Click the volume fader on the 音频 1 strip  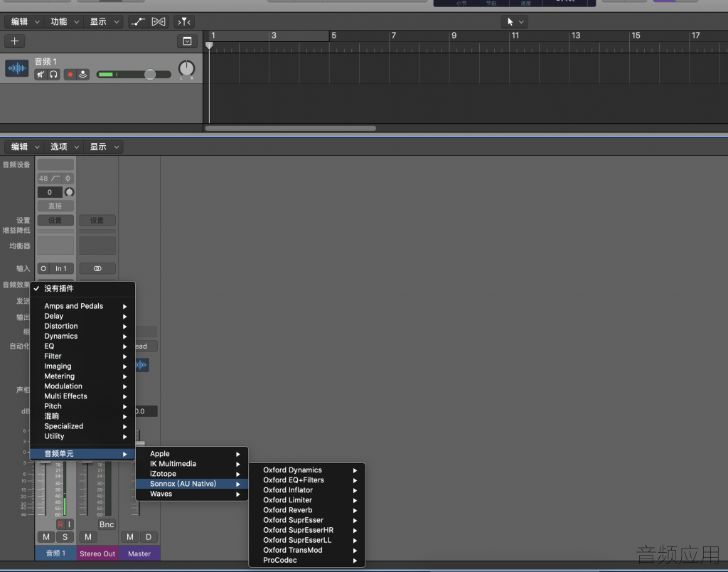coord(45,462)
